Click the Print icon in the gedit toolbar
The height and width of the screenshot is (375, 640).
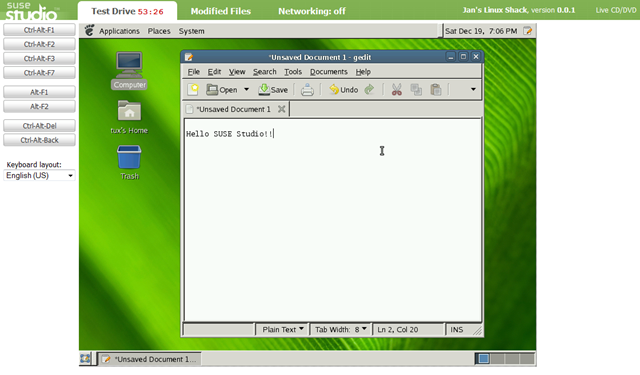[307, 89]
